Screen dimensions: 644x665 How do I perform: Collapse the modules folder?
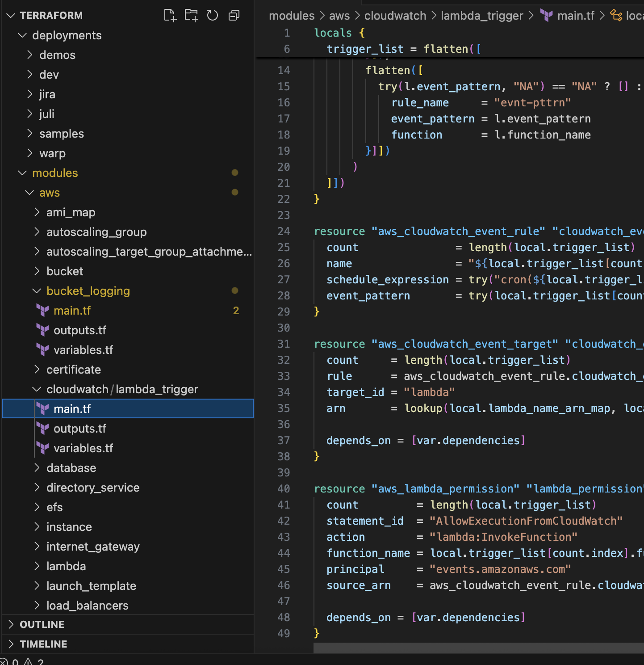(x=22, y=173)
